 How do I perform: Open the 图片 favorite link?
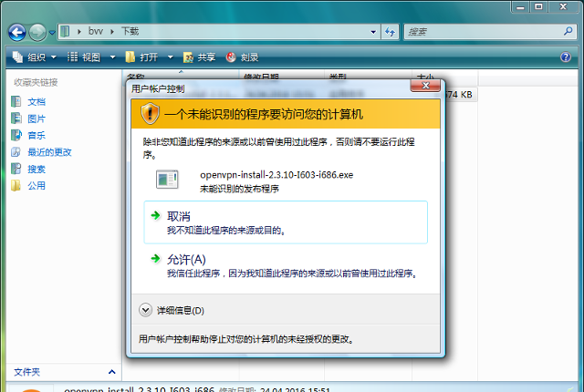[x=36, y=119]
